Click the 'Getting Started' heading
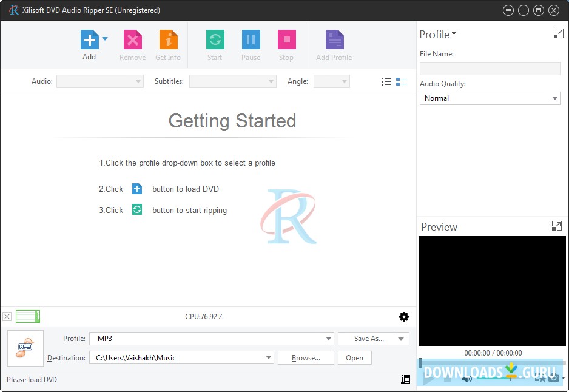Screen dimensions: 569x392 (232, 121)
